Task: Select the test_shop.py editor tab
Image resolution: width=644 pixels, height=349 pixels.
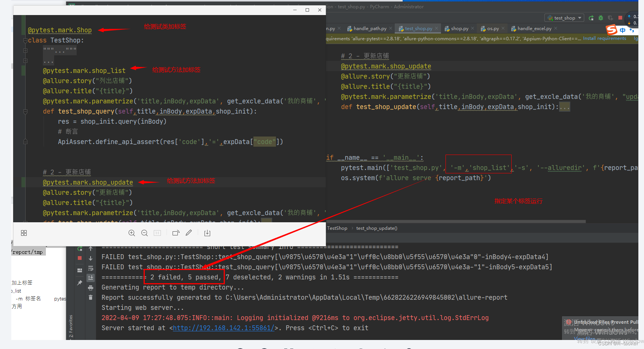Action: (x=418, y=29)
